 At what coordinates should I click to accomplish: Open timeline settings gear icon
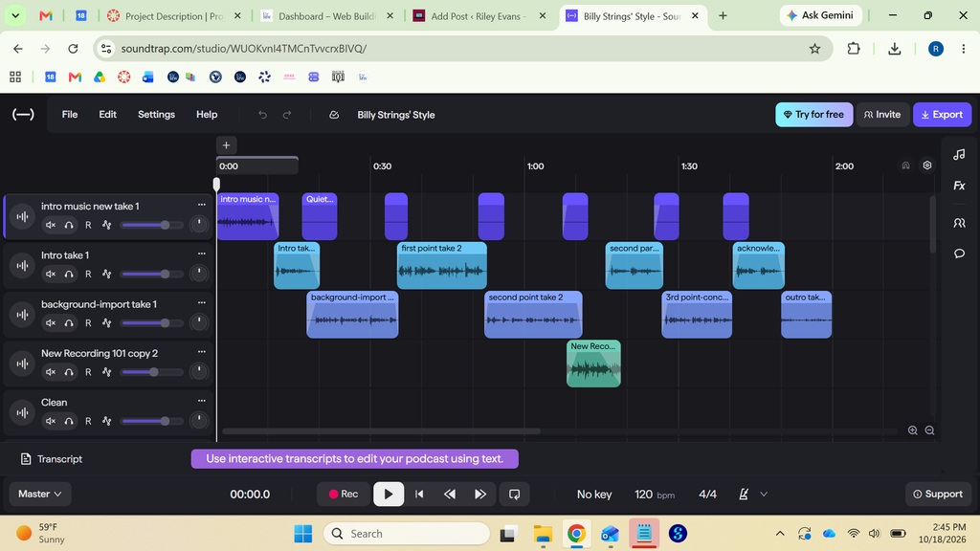tap(927, 165)
